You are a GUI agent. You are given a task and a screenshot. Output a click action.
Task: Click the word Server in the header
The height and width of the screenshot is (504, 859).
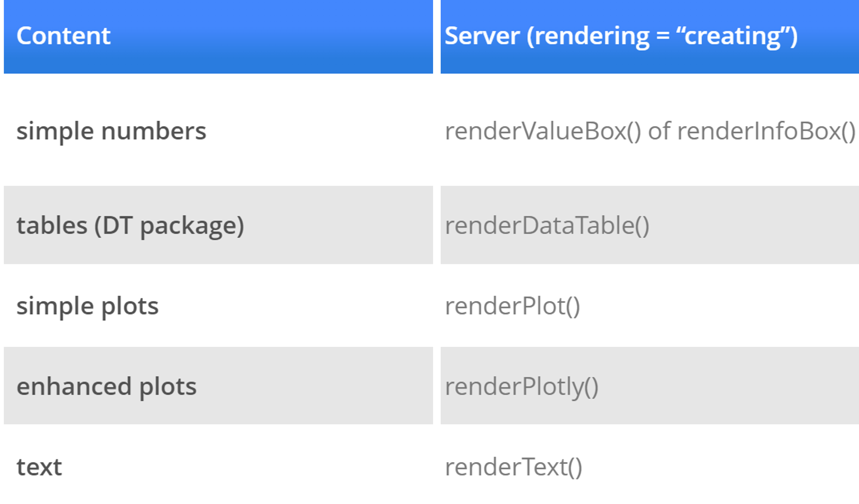click(482, 36)
